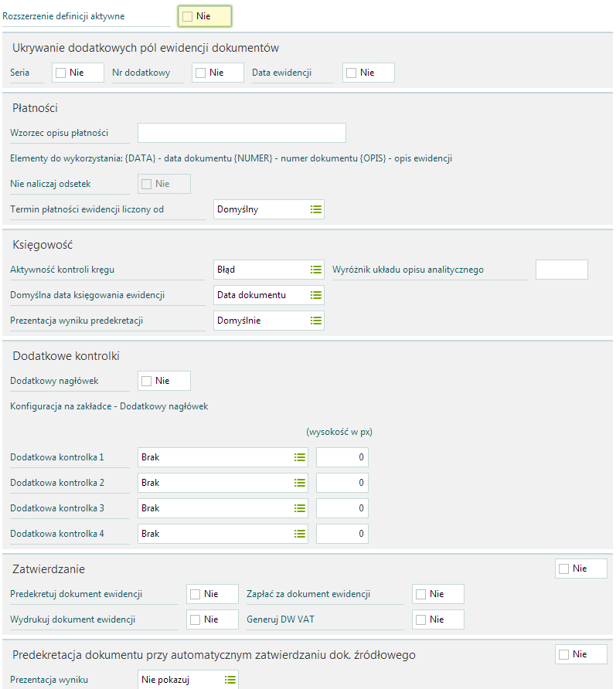Click Wyróżnik układu opisu analitycznego field
The image size is (616, 689).
click(x=561, y=270)
